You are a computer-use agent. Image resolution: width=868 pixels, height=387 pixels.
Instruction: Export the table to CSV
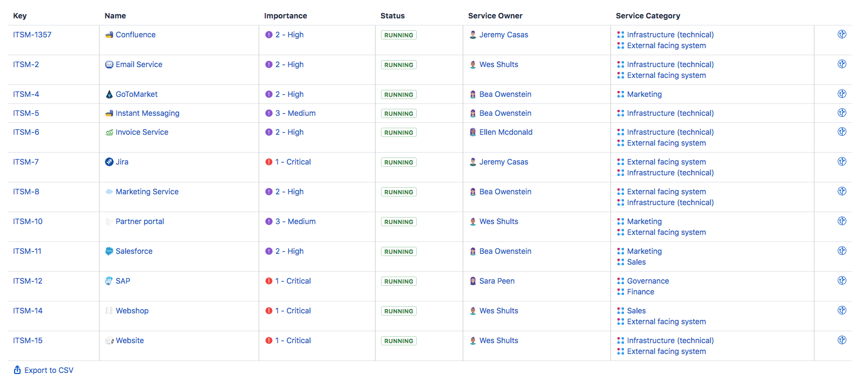[x=49, y=370]
